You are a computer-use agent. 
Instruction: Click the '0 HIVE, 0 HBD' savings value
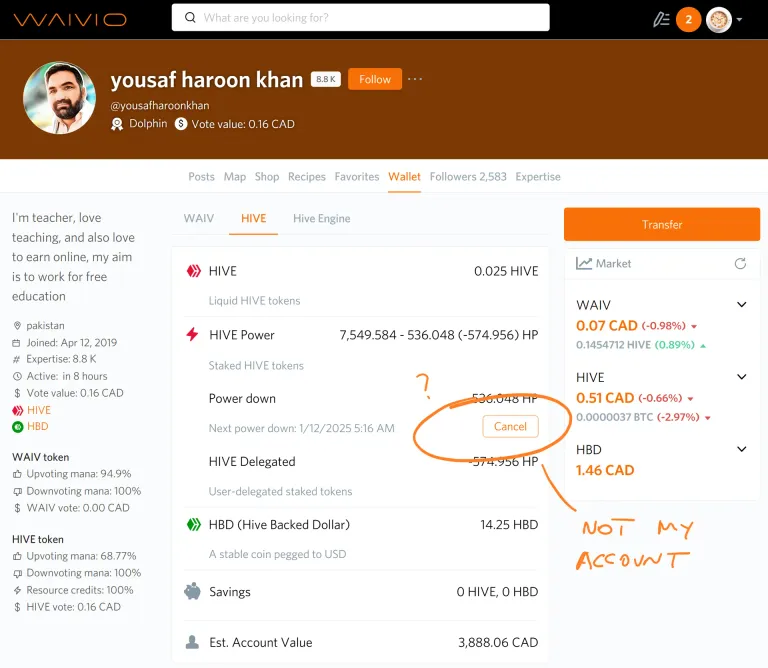[x=497, y=592]
